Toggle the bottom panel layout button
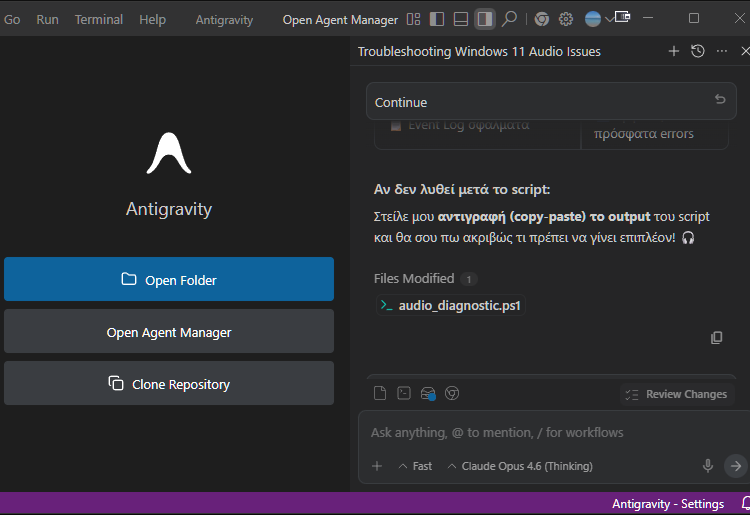750x515 pixels. pos(460,19)
